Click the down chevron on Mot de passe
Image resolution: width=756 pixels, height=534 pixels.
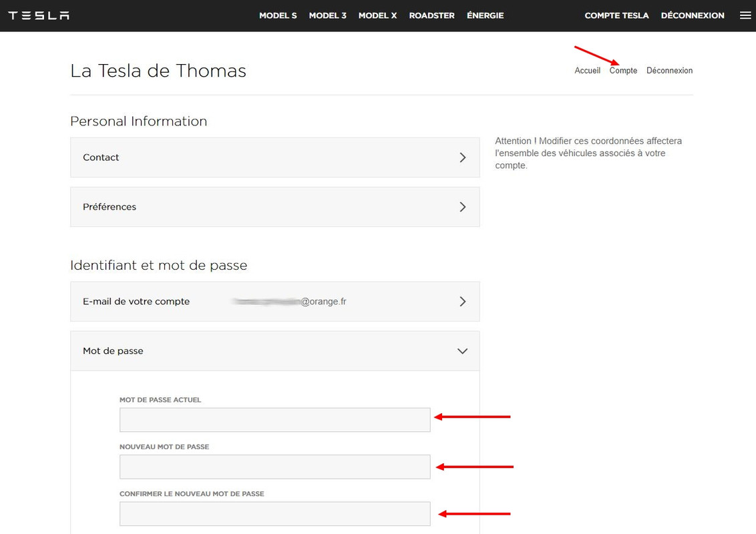462,351
